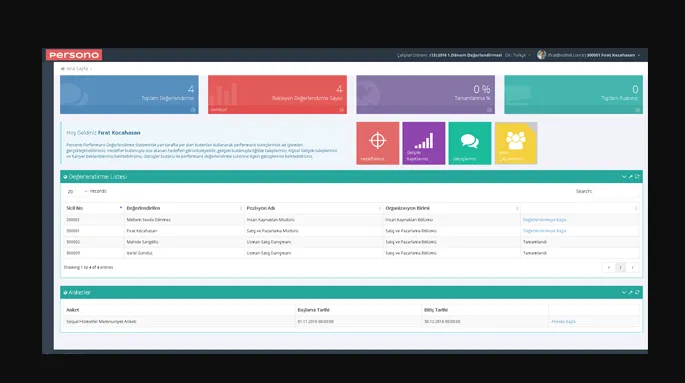The height and width of the screenshot is (383, 685).
Task: Open the Tamamlanma % purple card
Action: click(426, 94)
